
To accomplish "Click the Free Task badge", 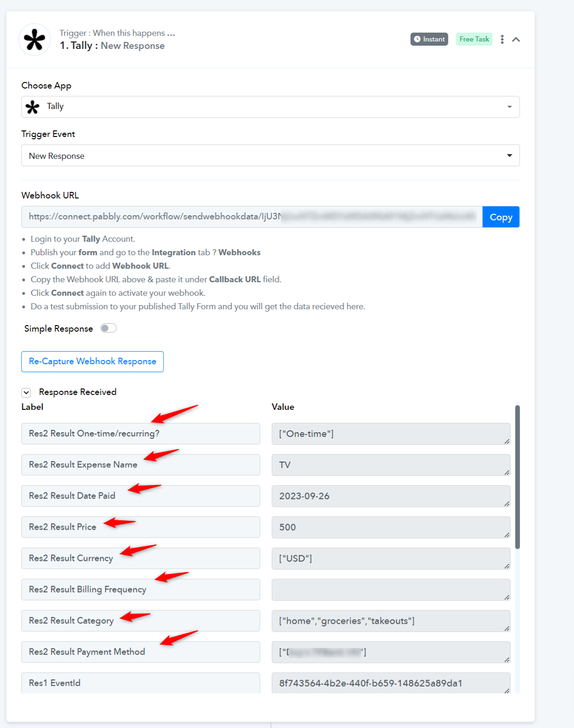I will 474,39.
